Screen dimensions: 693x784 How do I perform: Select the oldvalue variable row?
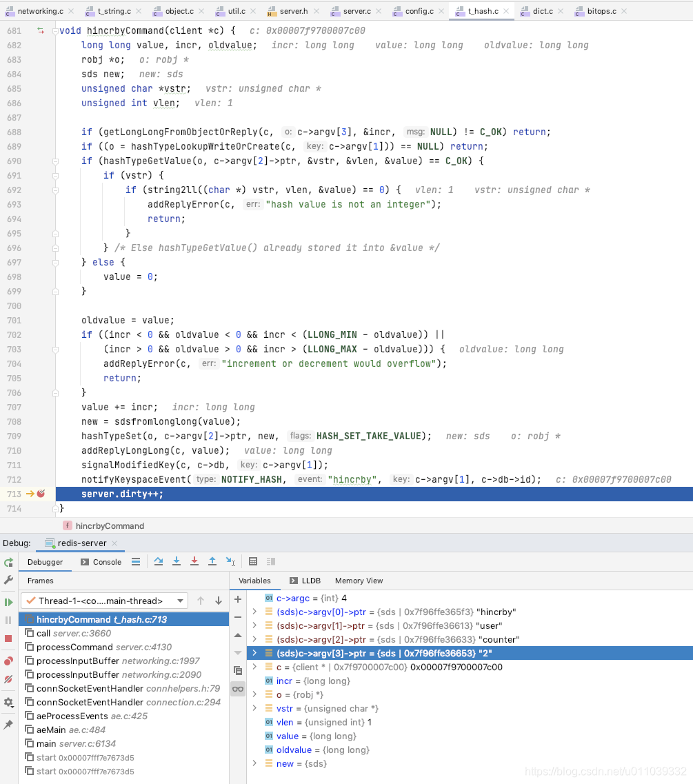click(x=469, y=750)
